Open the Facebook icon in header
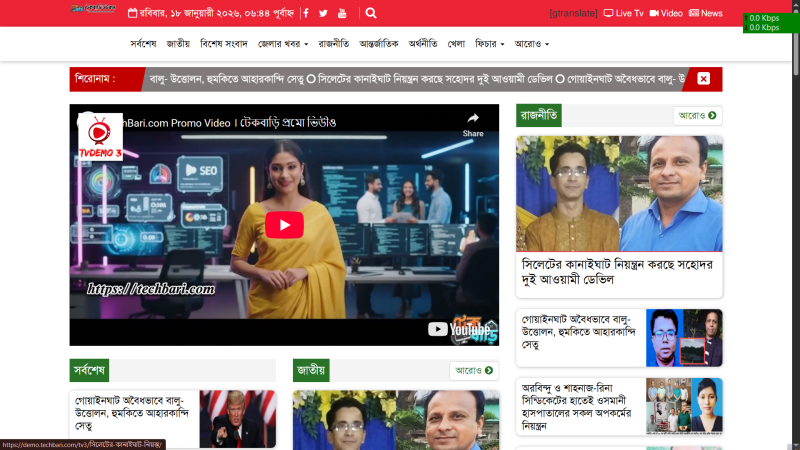The width and height of the screenshot is (800, 450). point(306,13)
